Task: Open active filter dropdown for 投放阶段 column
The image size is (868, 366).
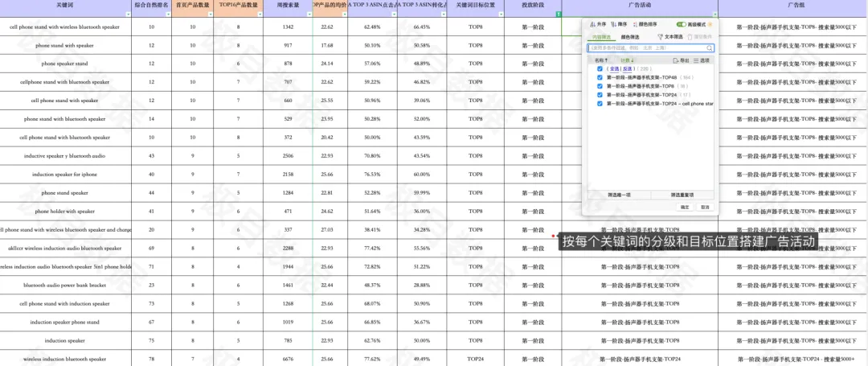Action: point(558,14)
